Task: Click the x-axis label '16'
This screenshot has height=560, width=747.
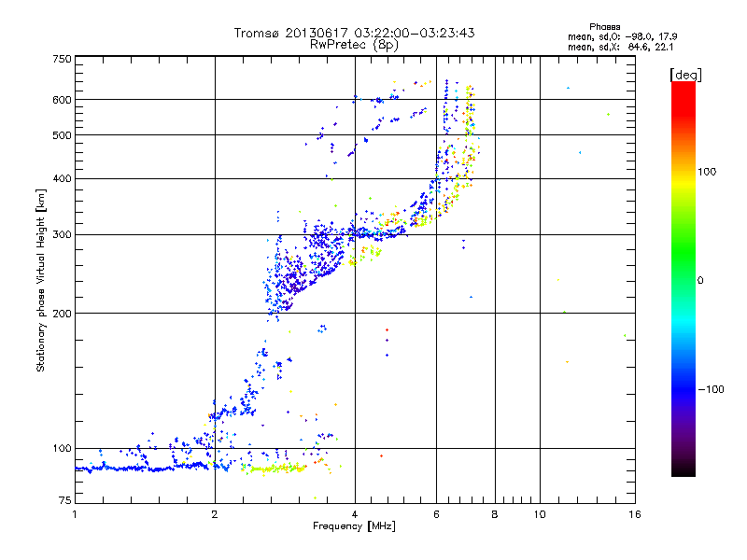Action: pos(635,514)
